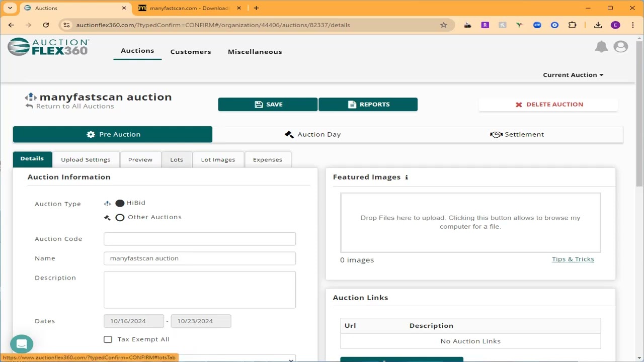Open the Miscellaneous main menu
The height and width of the screenshot is (362, 644).
[x=255, y=52]
